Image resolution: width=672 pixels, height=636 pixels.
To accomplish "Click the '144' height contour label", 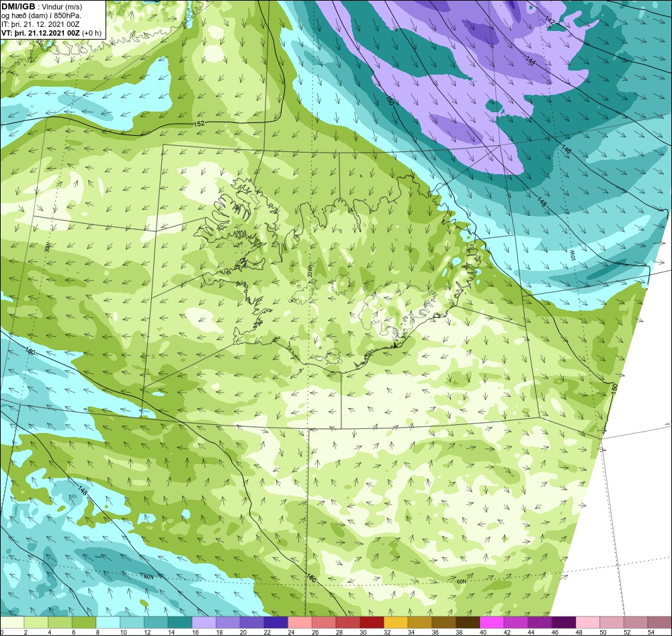I will tap(531, 61).
